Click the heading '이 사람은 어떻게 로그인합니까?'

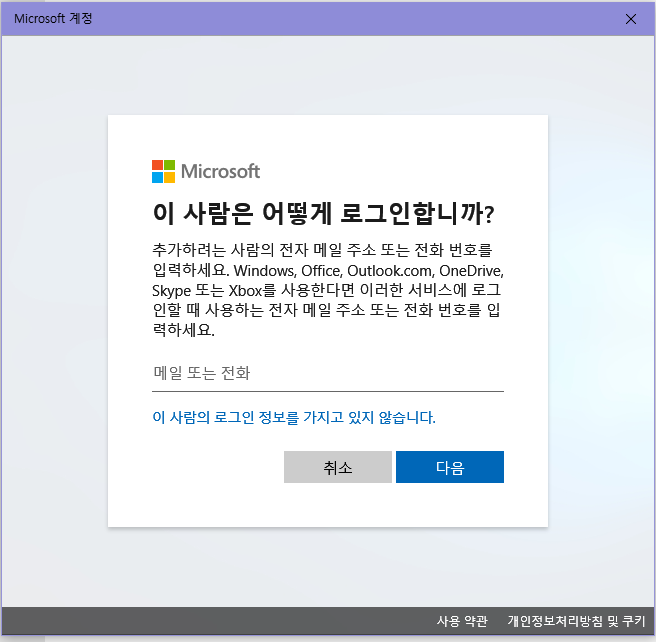[x=323, y=214]
